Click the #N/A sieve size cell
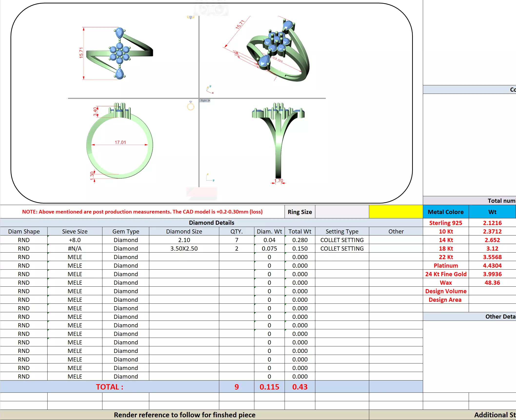 point(75,248)
